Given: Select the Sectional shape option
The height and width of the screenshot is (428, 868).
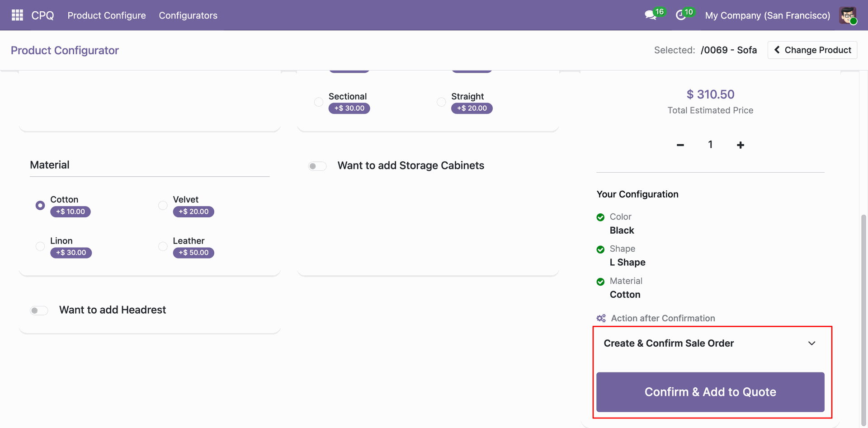Looking at the screenshot, I should [319, 102].
